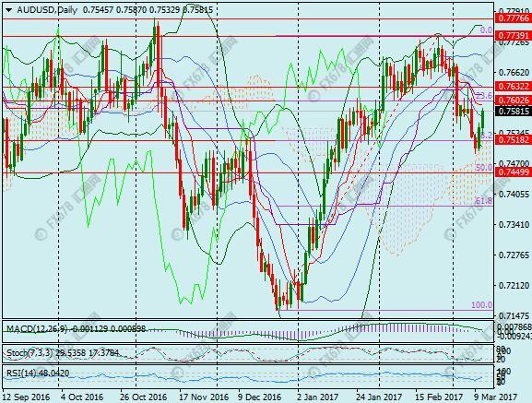532x403 pixels.
Task: Select the 0.77391 resistance price label
Action: click(x=514, y=36)
